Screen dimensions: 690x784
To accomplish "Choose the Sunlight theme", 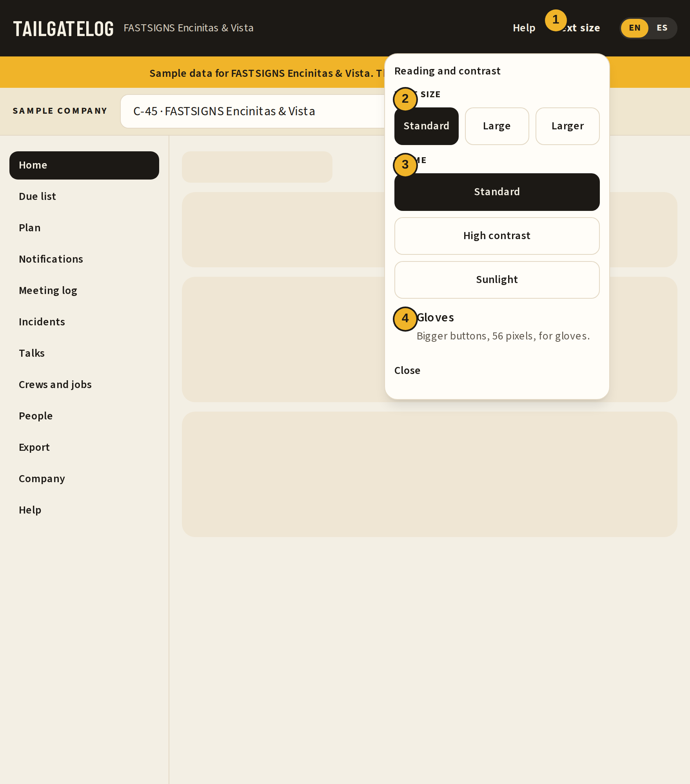I will click(x=497, y=279).
